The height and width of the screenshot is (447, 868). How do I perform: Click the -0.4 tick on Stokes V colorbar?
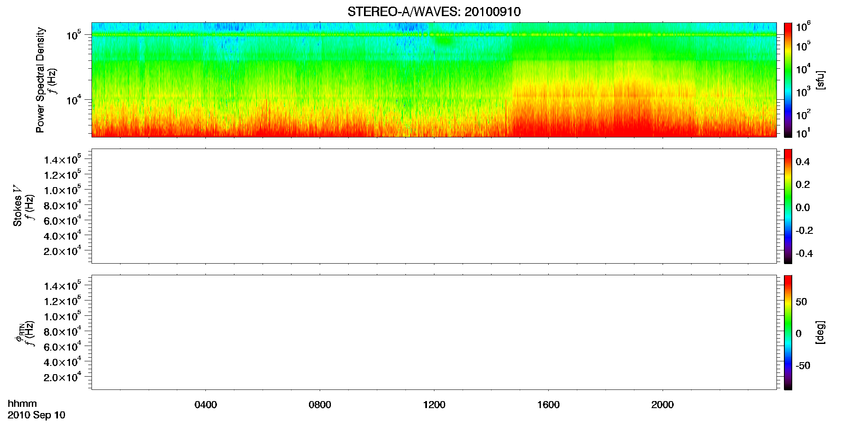pyautogui.click(x=804, y=254)
